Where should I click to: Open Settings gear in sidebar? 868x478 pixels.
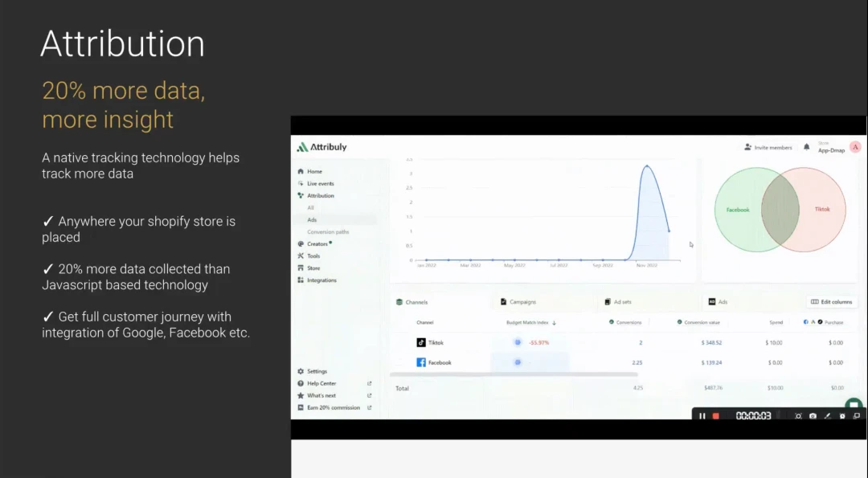point(301,372)
